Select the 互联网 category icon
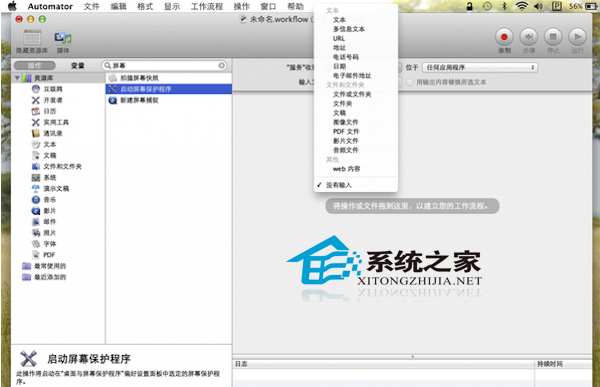 coord(36,89)
